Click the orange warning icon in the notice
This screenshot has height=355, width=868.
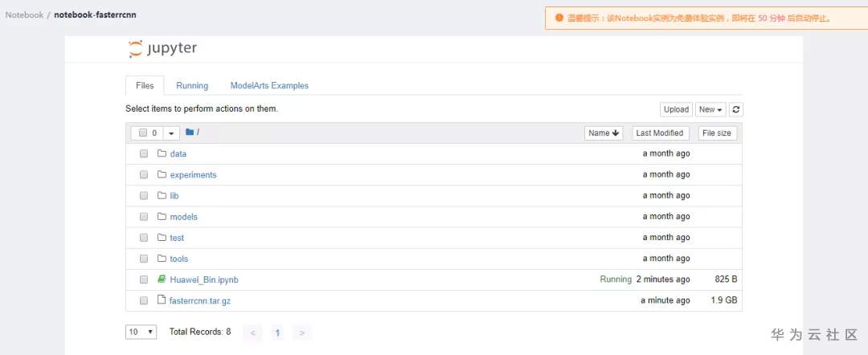559,18
